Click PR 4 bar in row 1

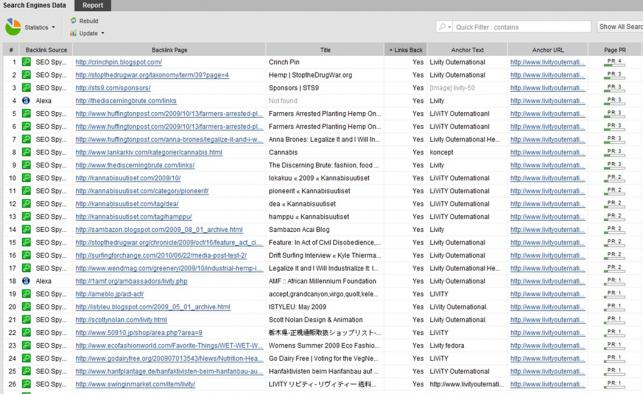coord(614,62)
